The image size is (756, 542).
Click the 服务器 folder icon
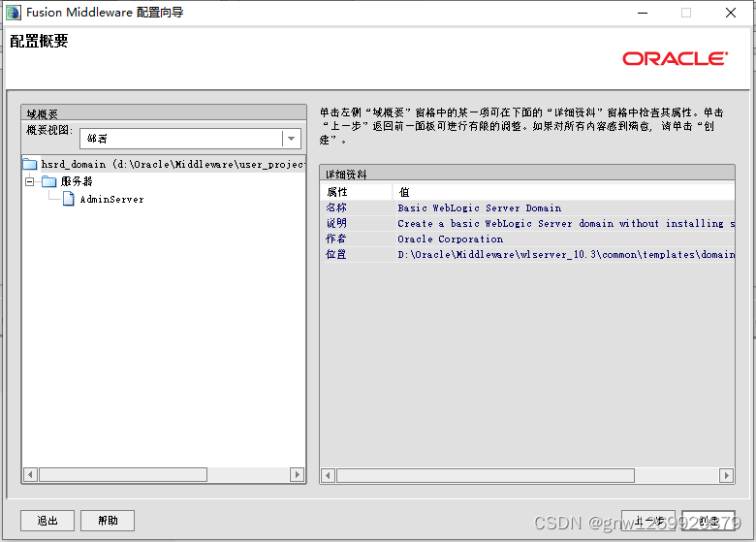49,181
